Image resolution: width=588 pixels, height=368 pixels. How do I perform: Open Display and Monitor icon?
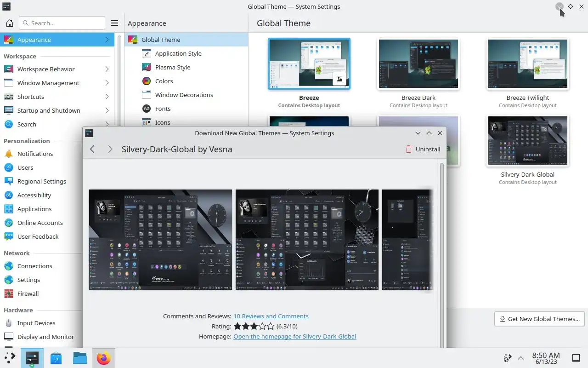(x=9, y=337)
